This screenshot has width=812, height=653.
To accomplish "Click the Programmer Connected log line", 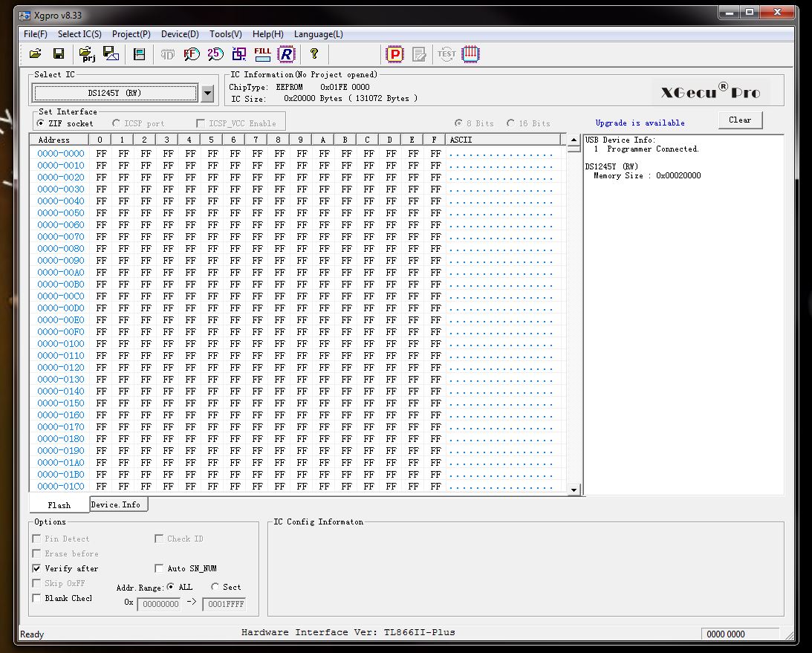I will pyautogui.click(x=646, y=149).
